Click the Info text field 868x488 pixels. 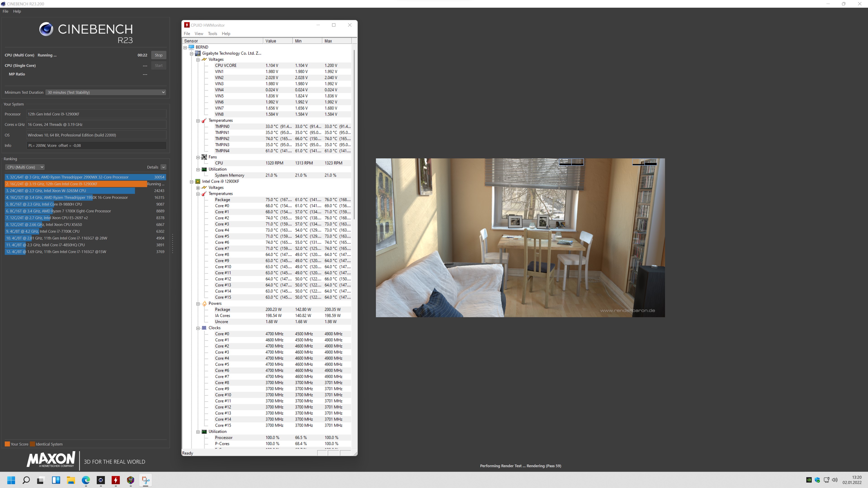click(x=96, y=145)
